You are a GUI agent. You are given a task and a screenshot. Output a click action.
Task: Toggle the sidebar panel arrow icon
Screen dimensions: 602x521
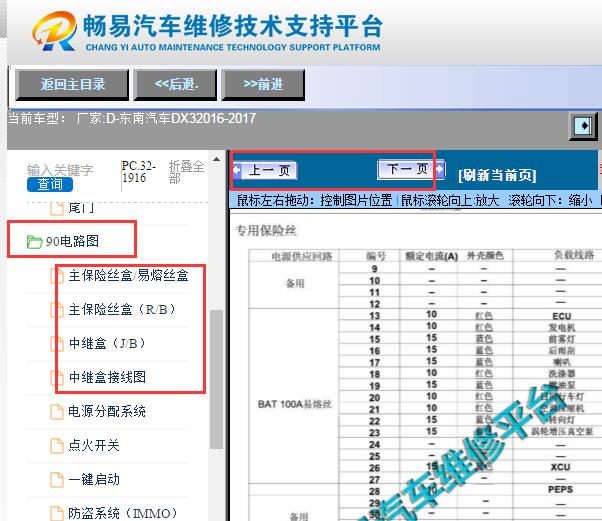pos(583,126)
